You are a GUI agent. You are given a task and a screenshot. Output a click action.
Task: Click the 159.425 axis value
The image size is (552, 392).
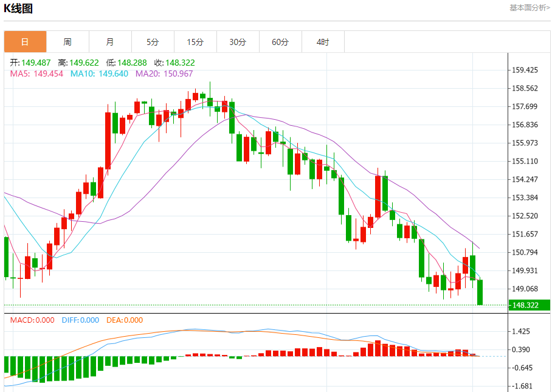coord(525,70)
